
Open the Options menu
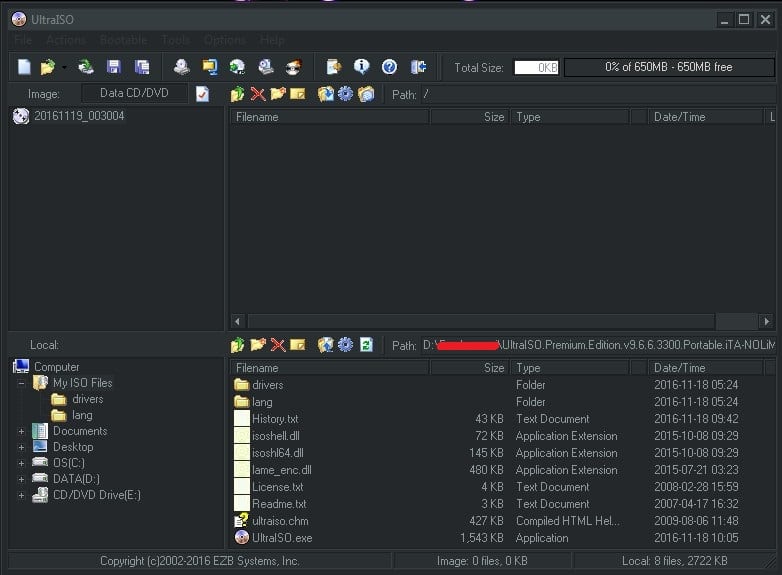click(x=224, y=40)
